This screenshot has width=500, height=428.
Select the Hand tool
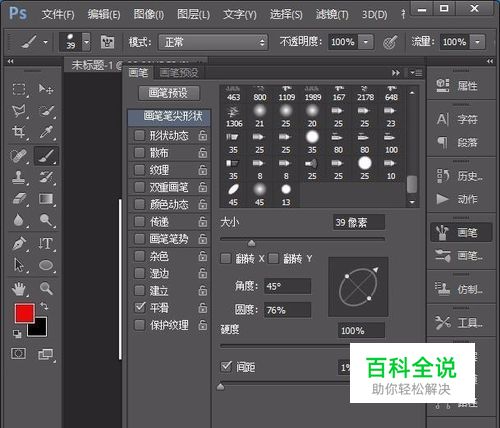point(19,289)
